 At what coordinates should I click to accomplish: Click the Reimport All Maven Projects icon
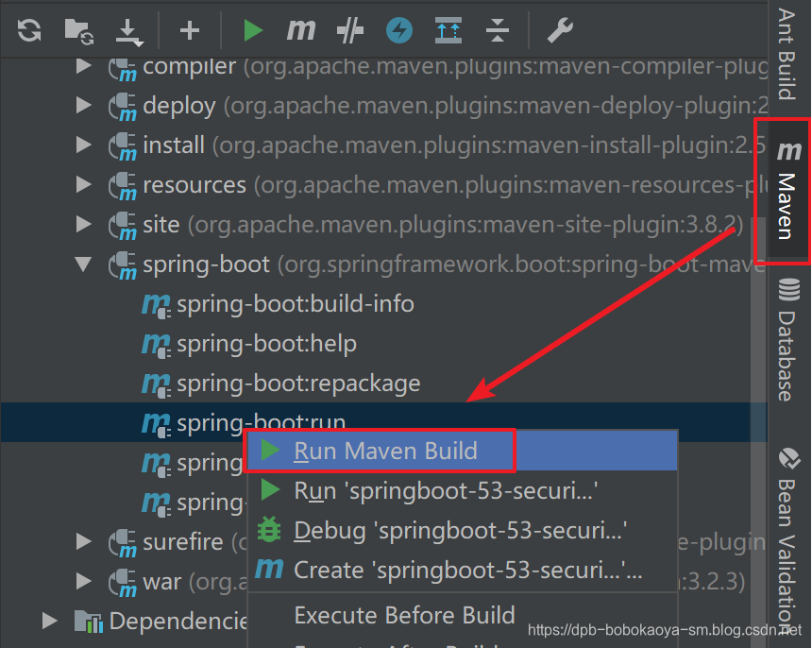coord(29,30)
